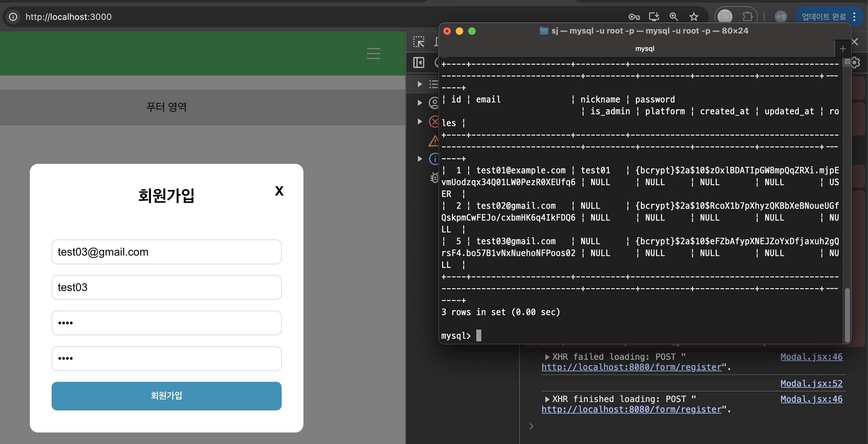Toggle the console sidebar panel icon
This screenshot has height=444, width=868.
[x=418, y=63]
